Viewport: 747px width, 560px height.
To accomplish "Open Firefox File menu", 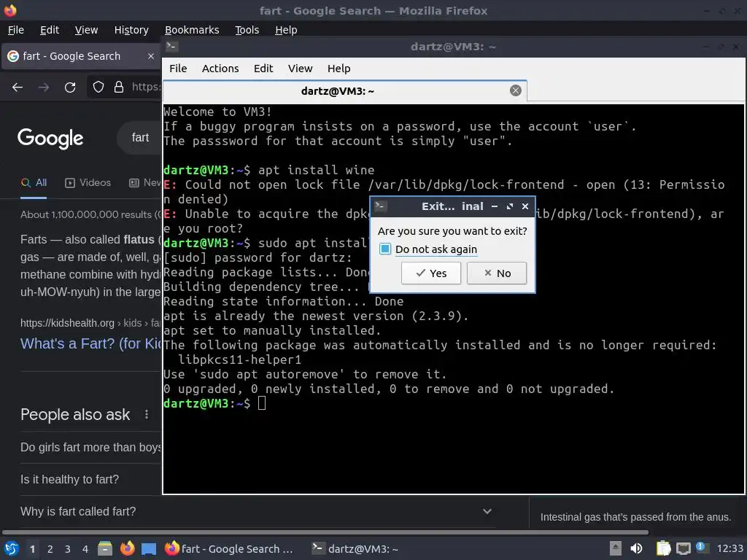I will tap(16, 30).
